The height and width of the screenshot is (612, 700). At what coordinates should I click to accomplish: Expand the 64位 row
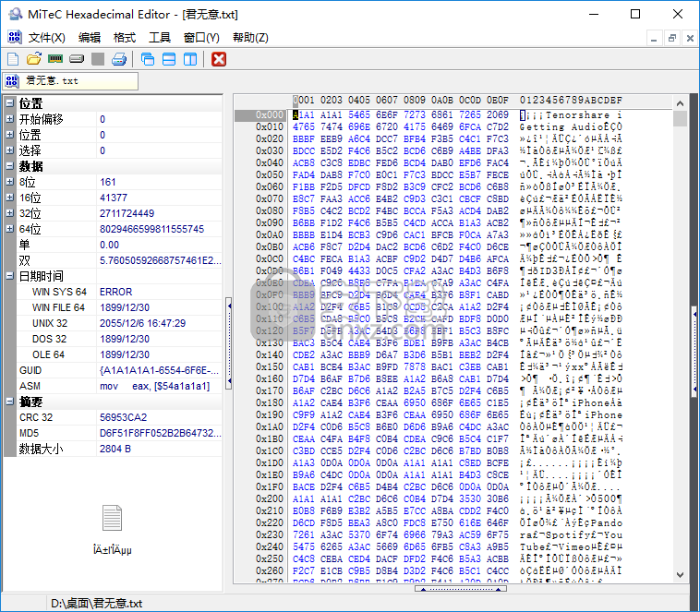(x=10, y=229)
